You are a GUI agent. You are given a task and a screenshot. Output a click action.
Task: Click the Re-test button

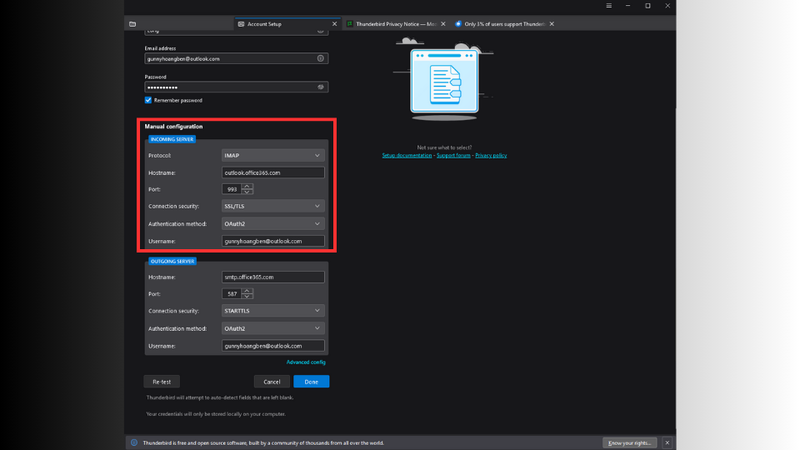[162, 382]
